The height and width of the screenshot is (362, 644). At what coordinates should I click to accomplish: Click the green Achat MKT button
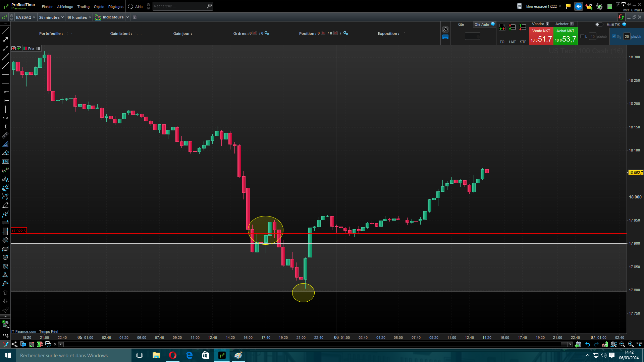point(565,36)
